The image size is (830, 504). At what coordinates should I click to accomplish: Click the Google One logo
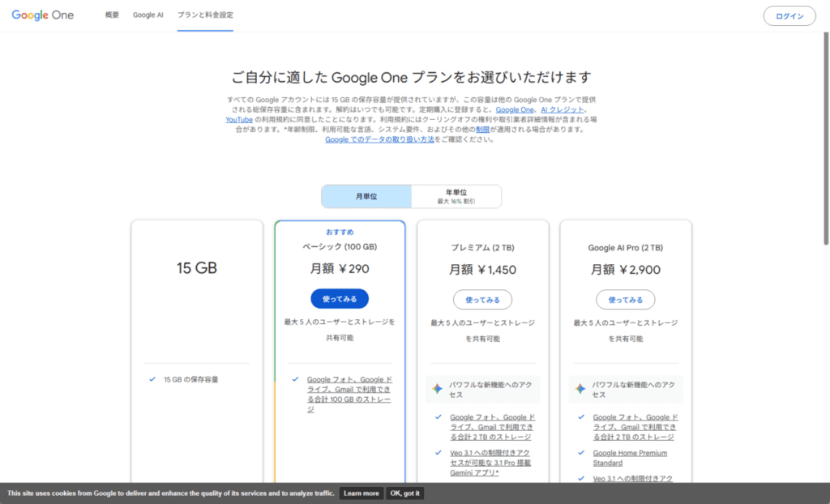[42, 15]
